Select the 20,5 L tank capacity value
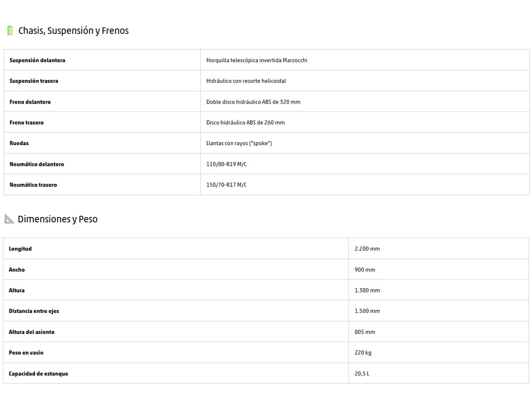532x399 pixels. (x=362, y=373)
